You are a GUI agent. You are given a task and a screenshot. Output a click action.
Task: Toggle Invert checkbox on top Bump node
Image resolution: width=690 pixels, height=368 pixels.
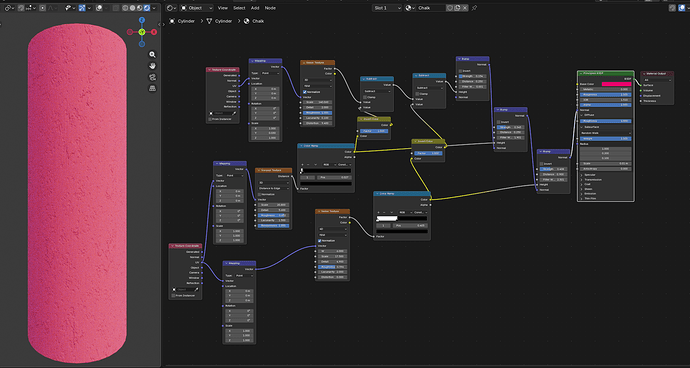(460, 71)
